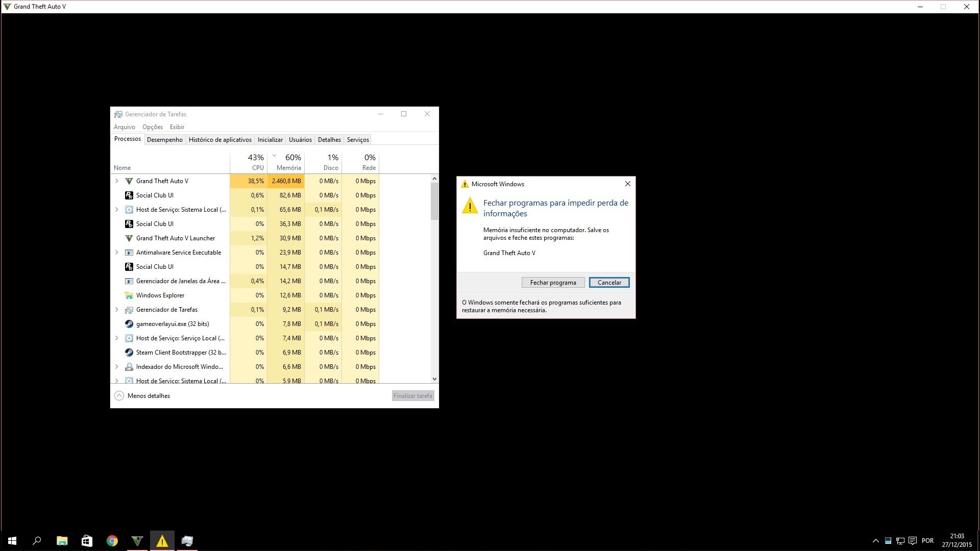Screen dimensions: 980x551
Task: Expand the 65,6 MB Host de Serviço: Sistema Local group
Action: click(116, 210)
